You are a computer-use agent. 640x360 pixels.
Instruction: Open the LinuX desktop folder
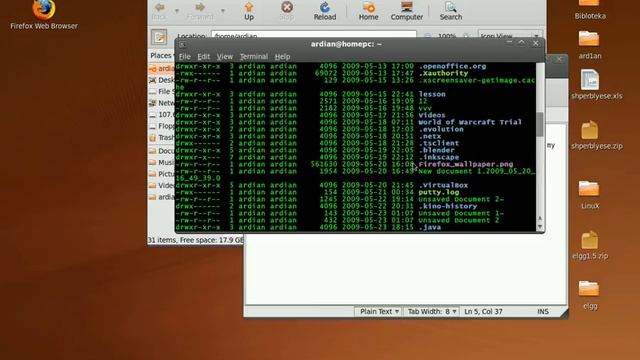pos(589,195)
